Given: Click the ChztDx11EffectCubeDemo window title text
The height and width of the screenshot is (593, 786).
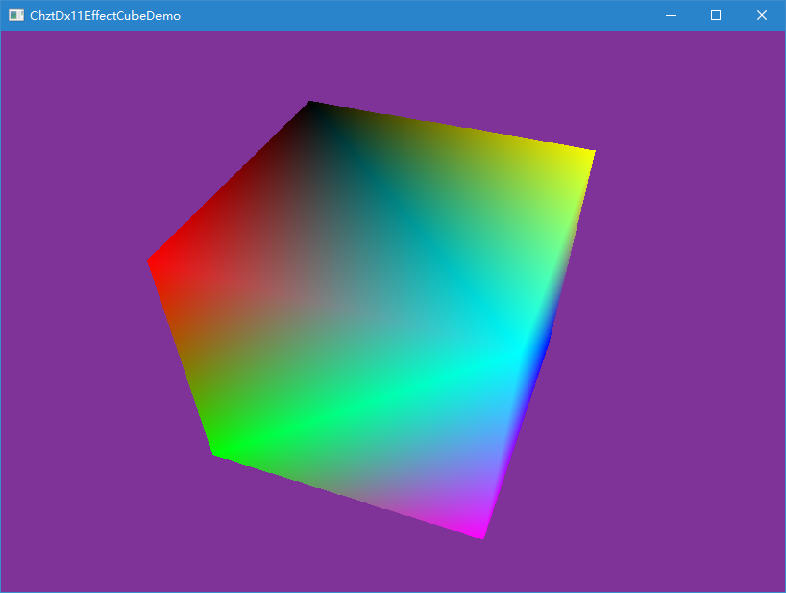Looking at the screenshot, I should 105,16.
